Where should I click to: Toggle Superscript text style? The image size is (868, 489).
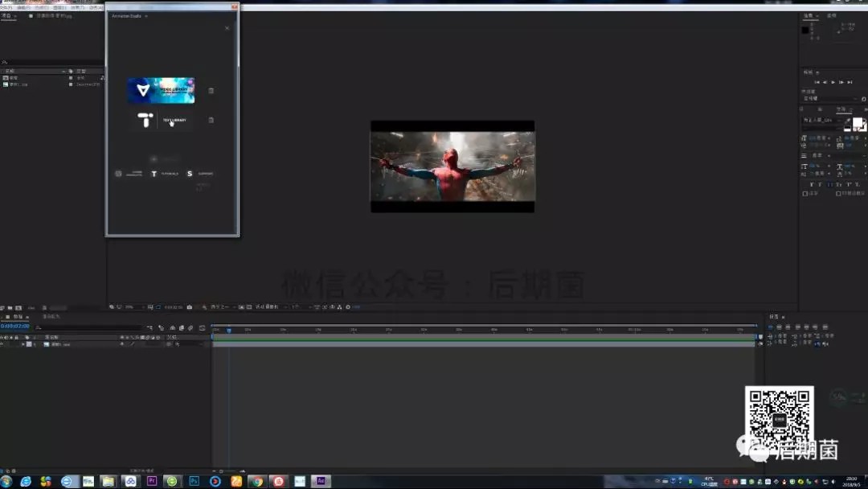848,184
